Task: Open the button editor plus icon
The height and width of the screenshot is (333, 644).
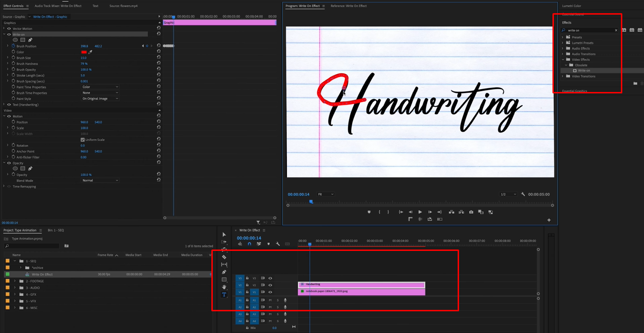Action: point(549,220)
